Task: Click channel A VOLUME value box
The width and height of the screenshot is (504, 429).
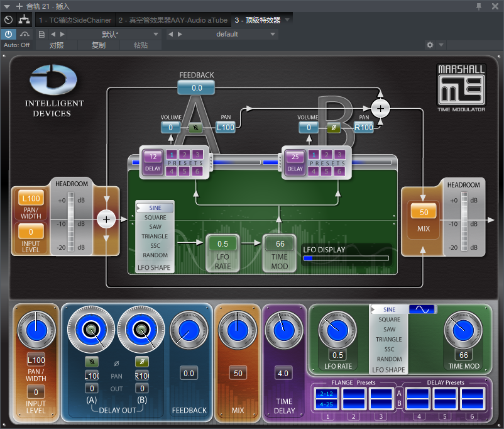Action: tap(171, 128)
